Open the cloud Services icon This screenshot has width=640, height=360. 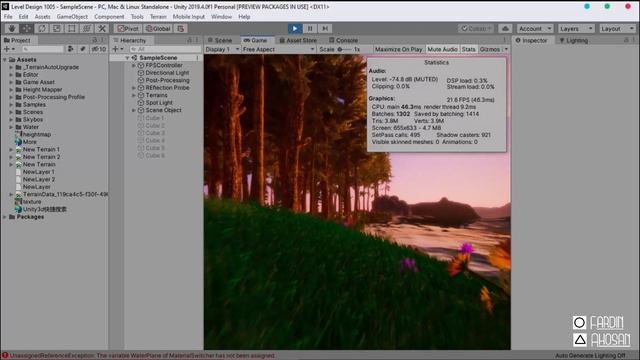[505, 29]
